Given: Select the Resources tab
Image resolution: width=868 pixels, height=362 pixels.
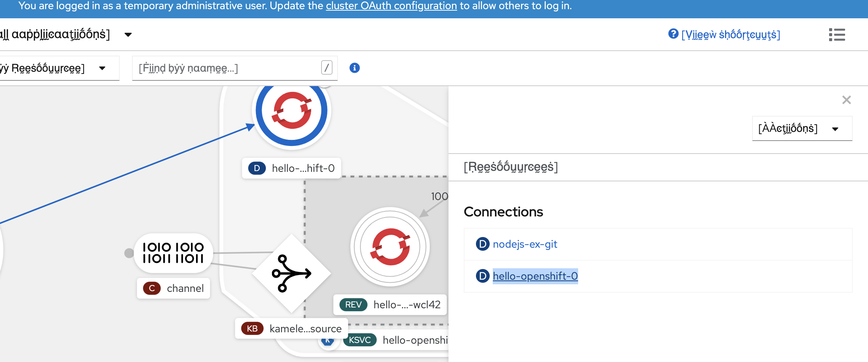Looking at the screenshot, I should pos(511,167).
